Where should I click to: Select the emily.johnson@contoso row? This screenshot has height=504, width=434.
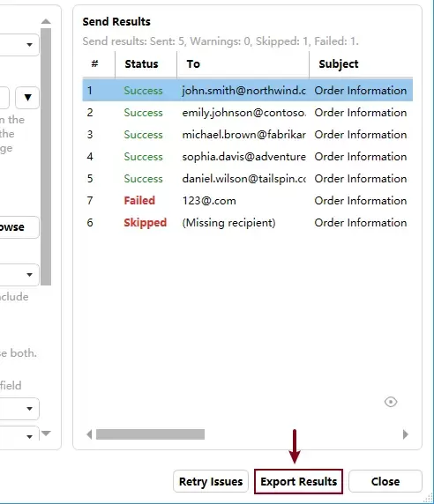[247, 113]
